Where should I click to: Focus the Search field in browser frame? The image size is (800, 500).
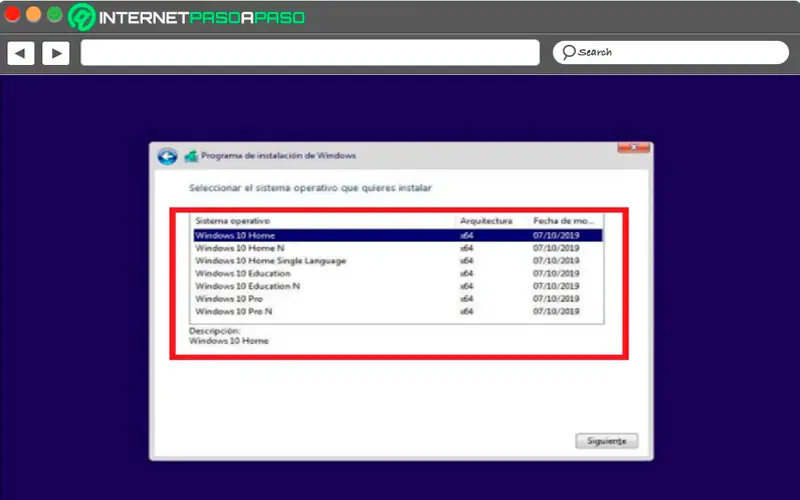coord(671,52)
